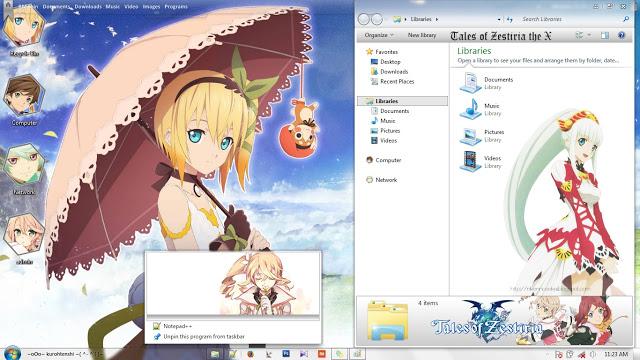Type in the Search Libraries field

(570, 19)
